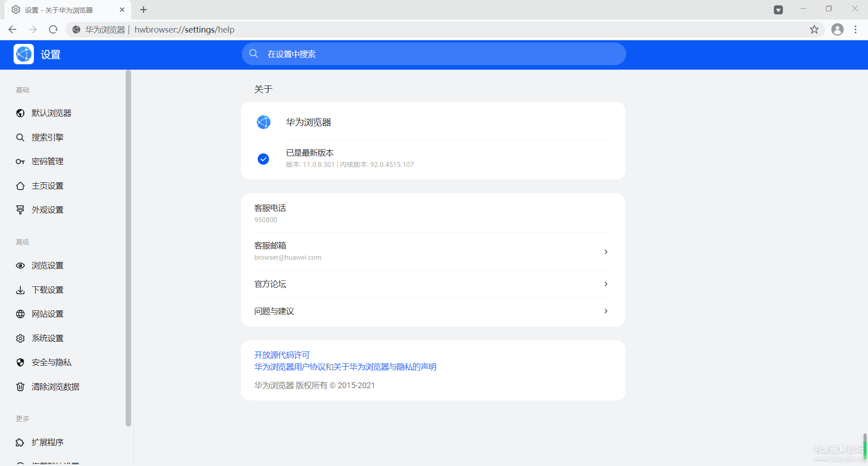
Task: Expand the customer service email row chevron
Action: pyautogui.click(x=606, y=252)
